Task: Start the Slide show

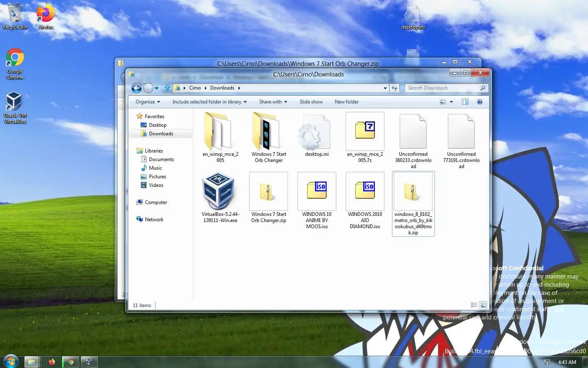Action: click(x=311, y=102)
